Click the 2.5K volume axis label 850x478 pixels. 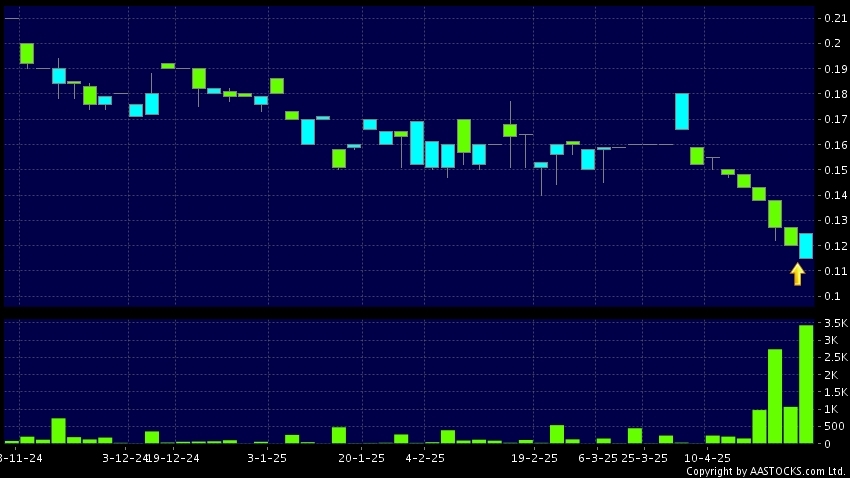coord(835,357)
